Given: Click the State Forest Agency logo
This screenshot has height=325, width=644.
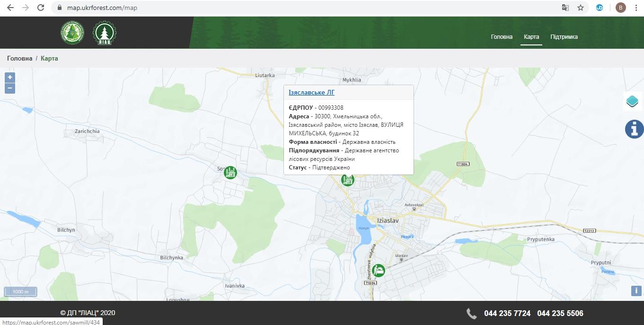Looking at the screenshot, I should pyautogui.click(x=72, y=33).
